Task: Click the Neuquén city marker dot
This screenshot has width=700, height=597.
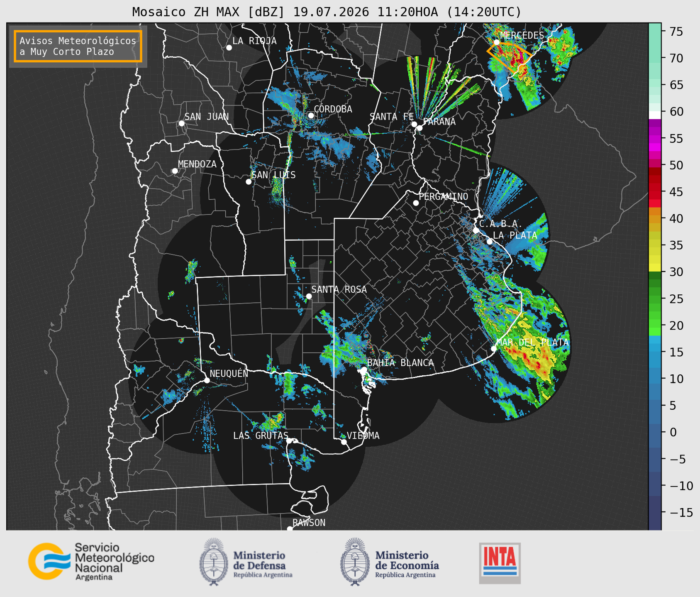Action: (x=207, y=380)
